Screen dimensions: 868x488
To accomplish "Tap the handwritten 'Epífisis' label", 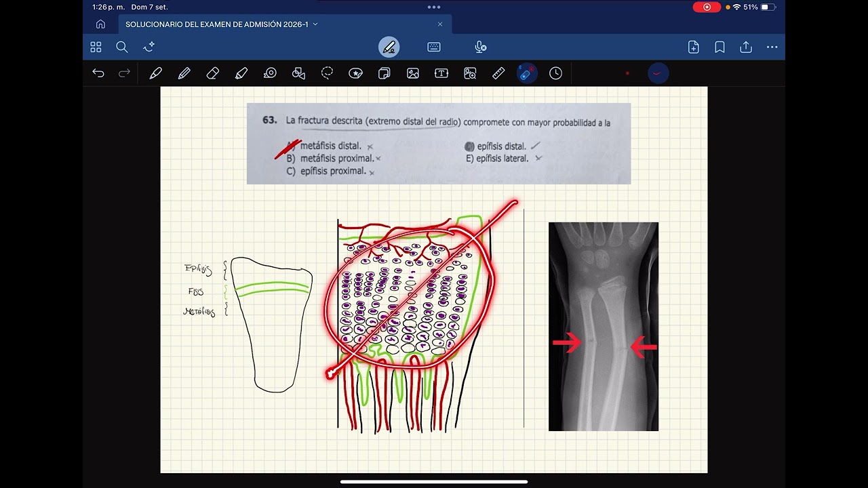I will [x=198, y=270].
